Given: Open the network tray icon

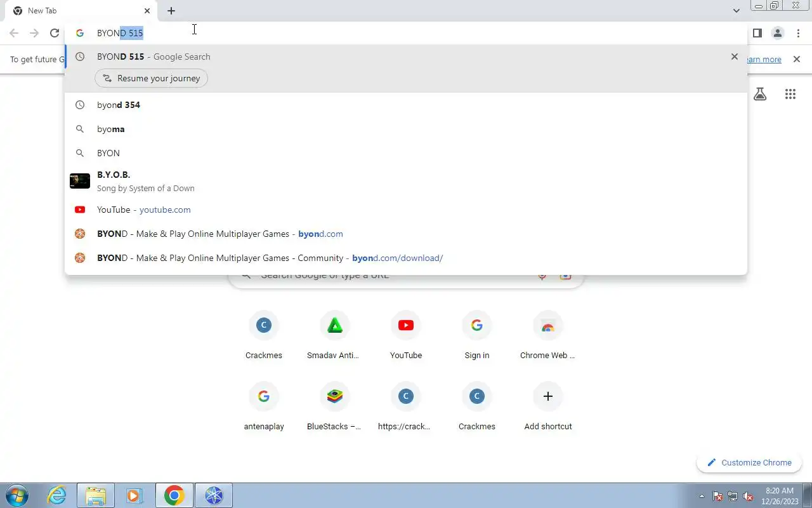Looking at the screenshot, I should [733, 496].
